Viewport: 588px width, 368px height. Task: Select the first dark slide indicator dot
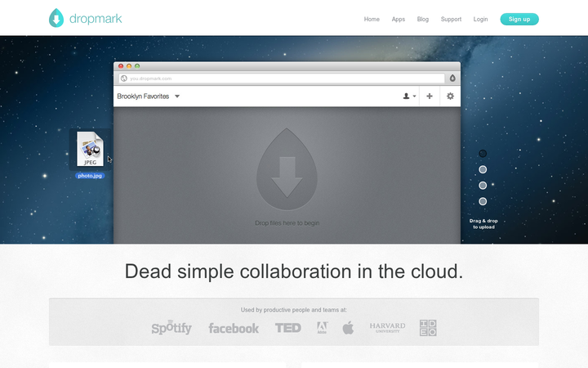coord(483,154)
